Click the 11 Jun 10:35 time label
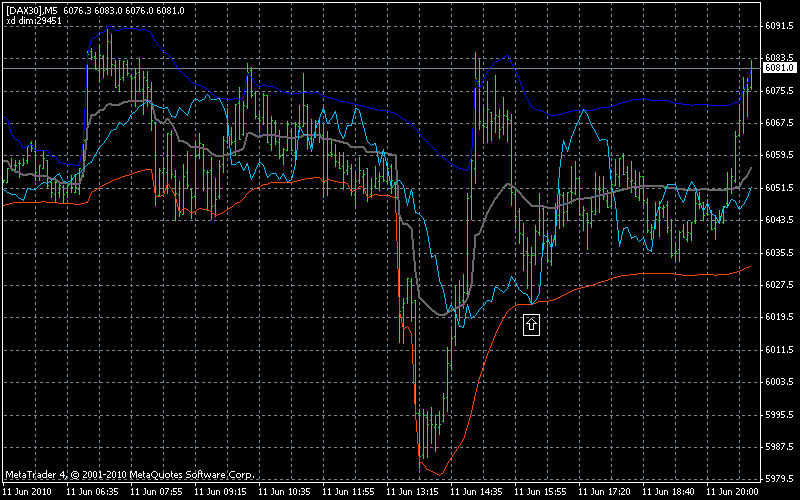This screenshot has height=500, width=800. [285, 492]
